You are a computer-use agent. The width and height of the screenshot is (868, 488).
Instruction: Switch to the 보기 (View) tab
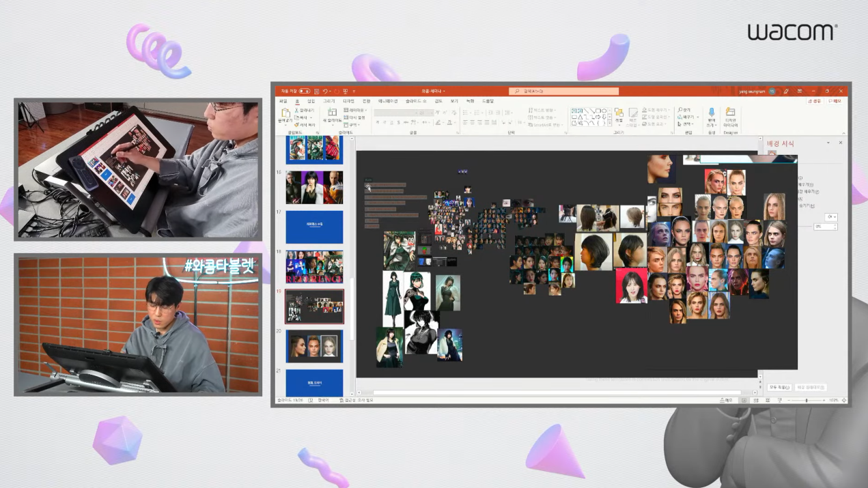click(x=454, y=101)
